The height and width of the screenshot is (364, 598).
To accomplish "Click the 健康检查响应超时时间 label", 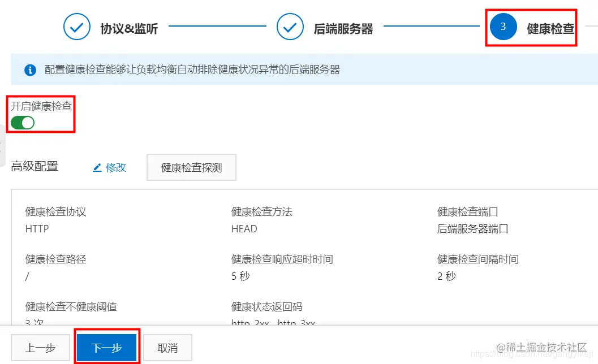I will click(282, 259).
